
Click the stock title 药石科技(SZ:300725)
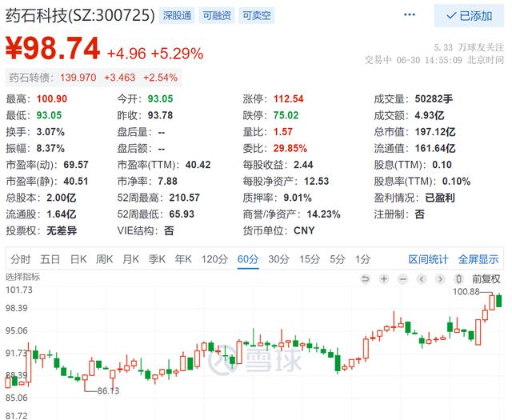(80, 15)
